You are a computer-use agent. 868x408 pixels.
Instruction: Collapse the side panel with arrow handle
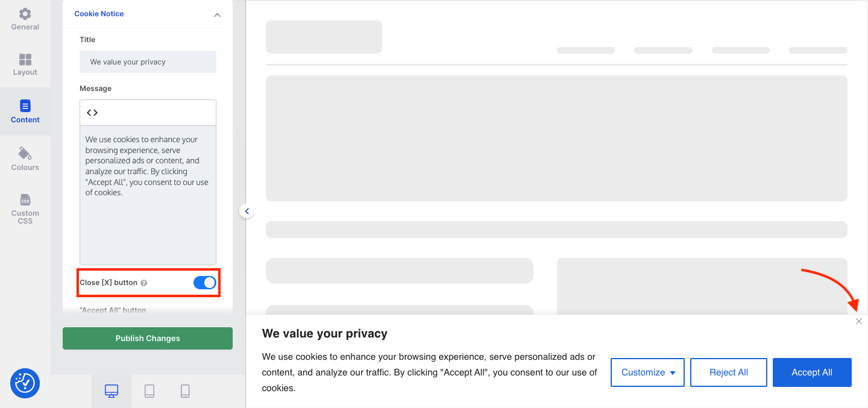(x=247, y=212)
